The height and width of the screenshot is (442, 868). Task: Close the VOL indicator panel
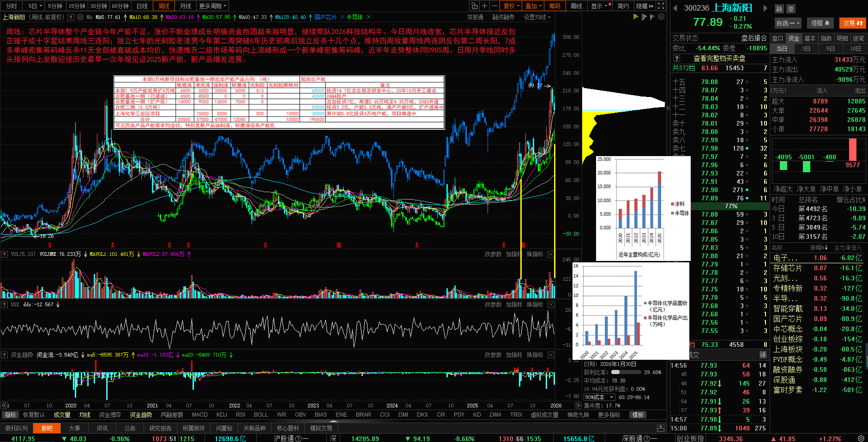[551, 254]
